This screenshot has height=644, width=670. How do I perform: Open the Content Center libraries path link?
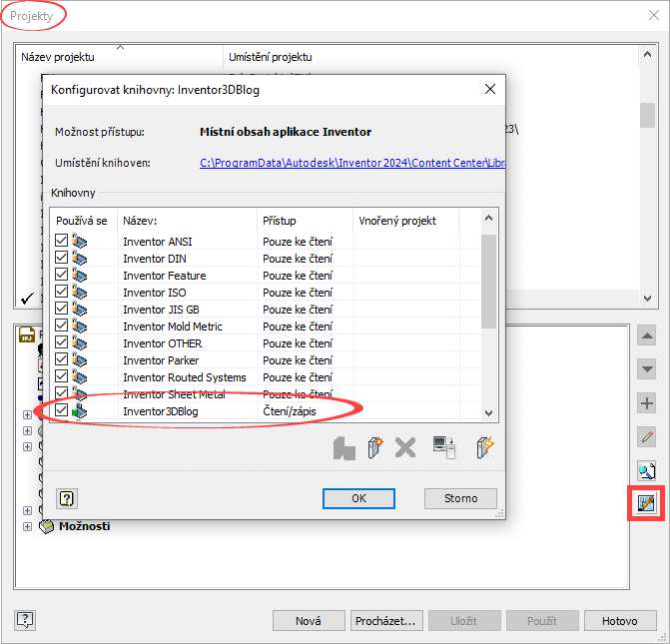pyautogui.click(x=352, y=163)
